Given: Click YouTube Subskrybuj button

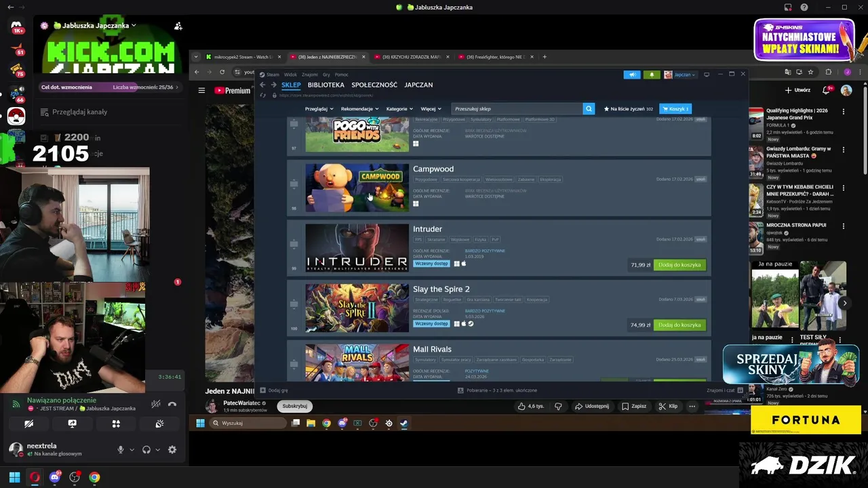Looking at the screenshot, I should 294,406.
